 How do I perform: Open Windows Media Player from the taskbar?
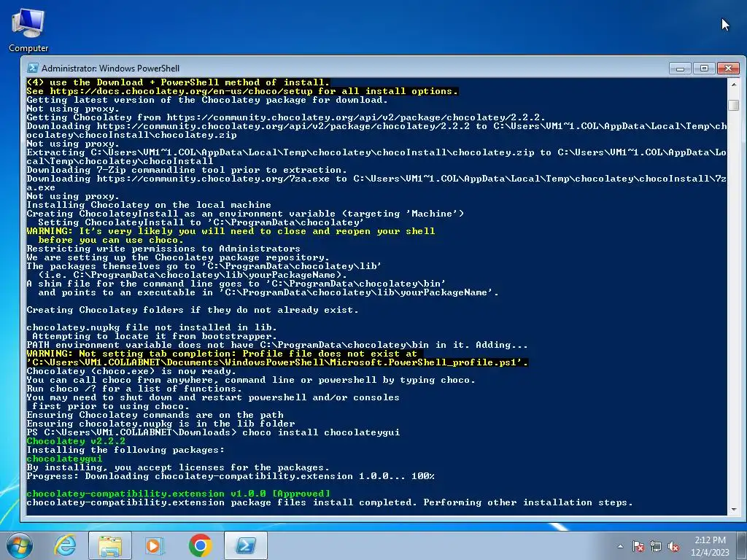tap(155, 545)
